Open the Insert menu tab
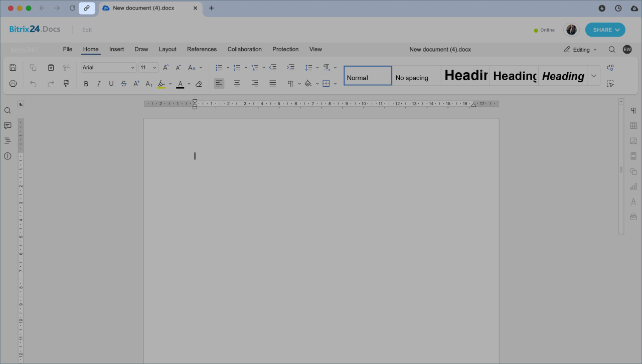 point(116,49)
